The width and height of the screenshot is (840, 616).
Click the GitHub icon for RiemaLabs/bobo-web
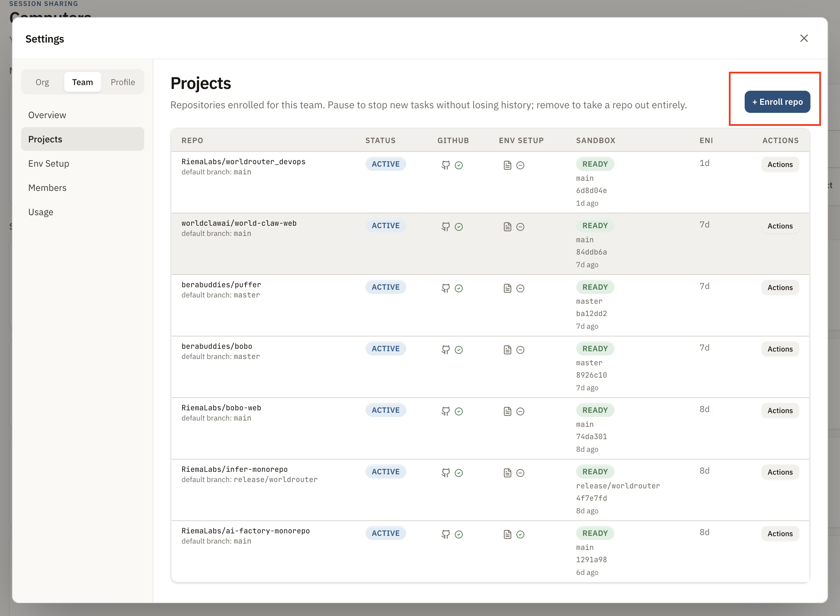point(445,411)
